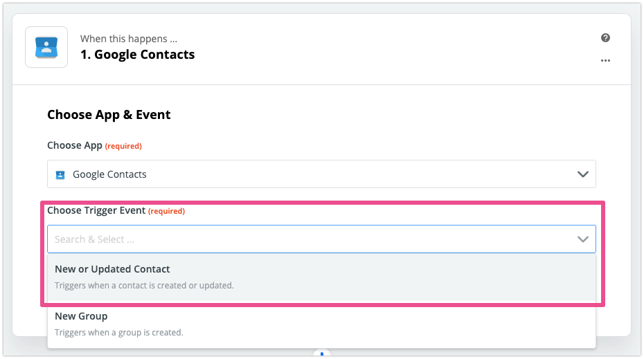Click the Choose Trigger Event field label
Image resolution: width=644 pixels, height=359 pixels.
(x=96, y=210)
